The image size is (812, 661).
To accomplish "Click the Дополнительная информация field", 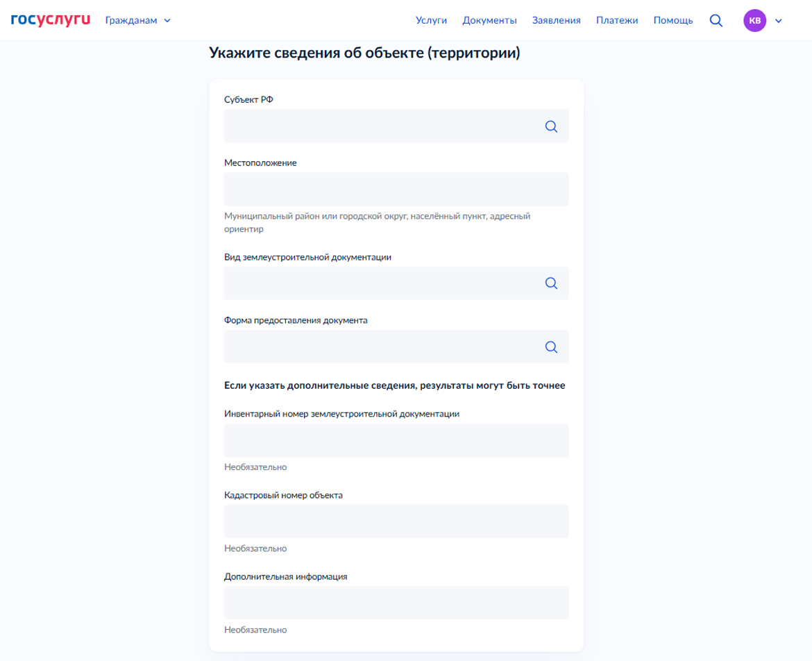I will click(x=396, y=603).
